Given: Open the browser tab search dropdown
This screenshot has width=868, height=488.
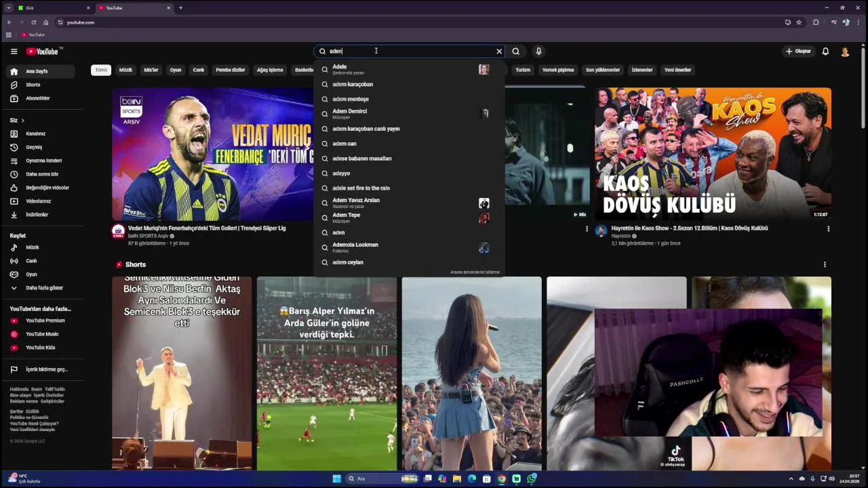Looking at the screenshot, I should 8,8.
